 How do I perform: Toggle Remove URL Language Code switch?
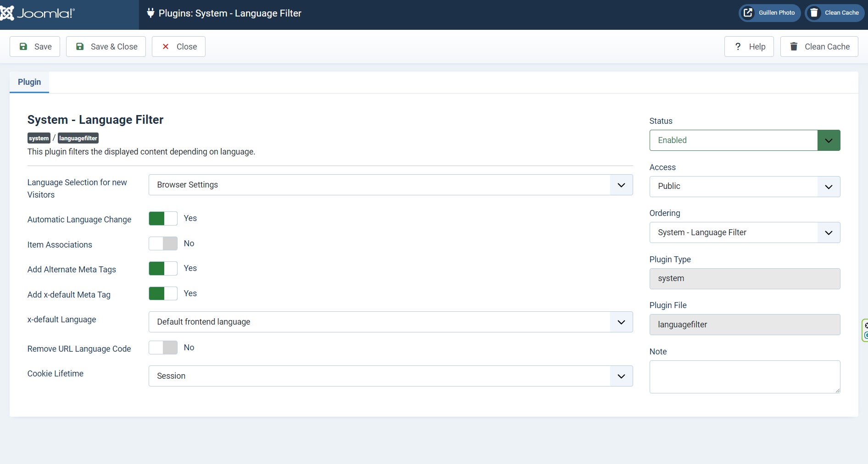163,348
